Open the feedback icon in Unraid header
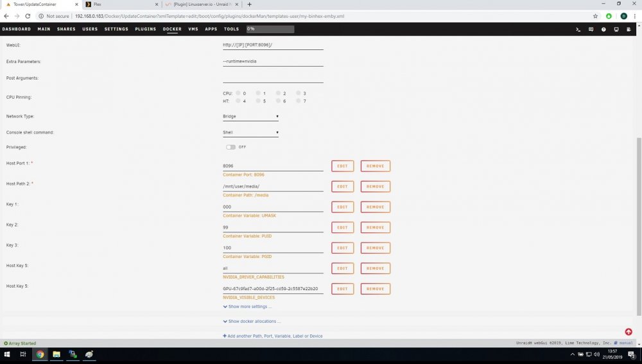The width and height of the screenshot is (642, 364). (591, 30)
